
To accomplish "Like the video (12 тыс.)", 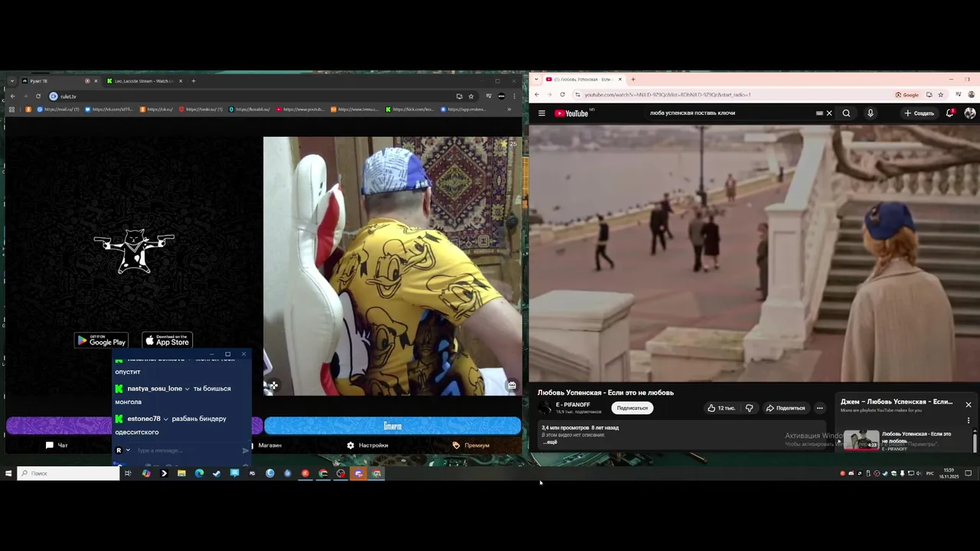I will point(721,408).
